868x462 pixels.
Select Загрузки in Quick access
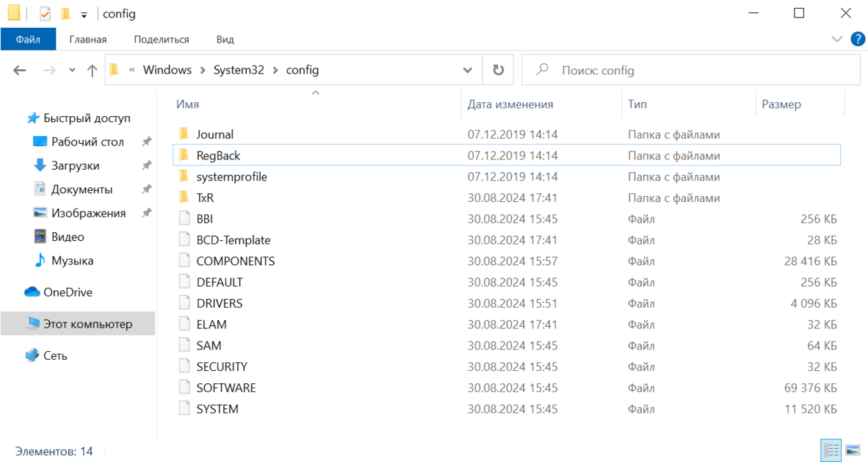click(x=75, y=166)
